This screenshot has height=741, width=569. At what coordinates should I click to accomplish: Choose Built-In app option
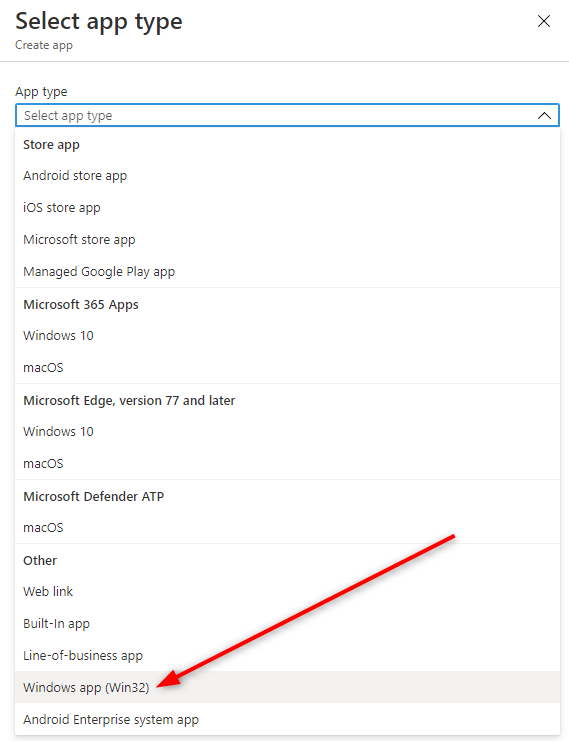[287, 624]
